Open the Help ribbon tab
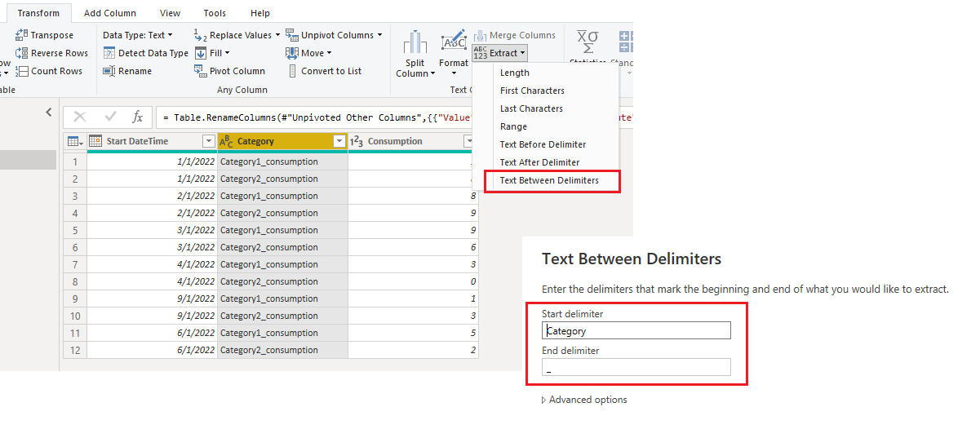Viewport: 980px width, 429px height. (260, 13)
